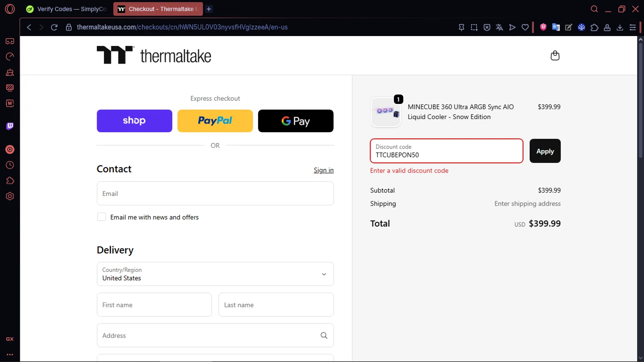Take a snapshot with the capture icon

coord(474,27)
